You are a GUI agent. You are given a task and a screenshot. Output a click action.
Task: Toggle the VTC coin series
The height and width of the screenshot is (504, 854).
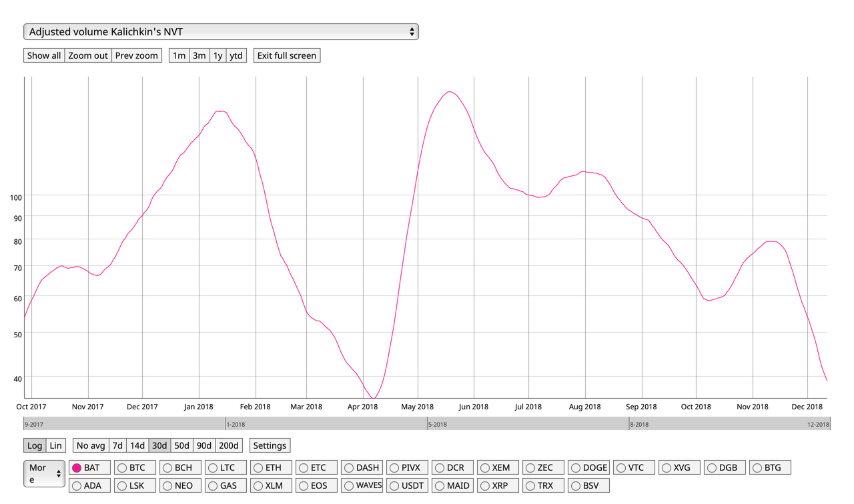(634, 467)
